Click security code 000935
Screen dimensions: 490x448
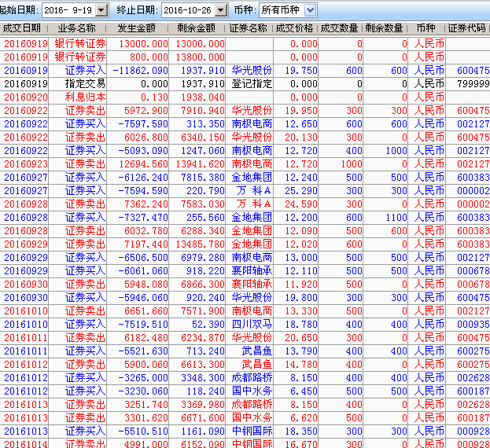click(473, 325)
